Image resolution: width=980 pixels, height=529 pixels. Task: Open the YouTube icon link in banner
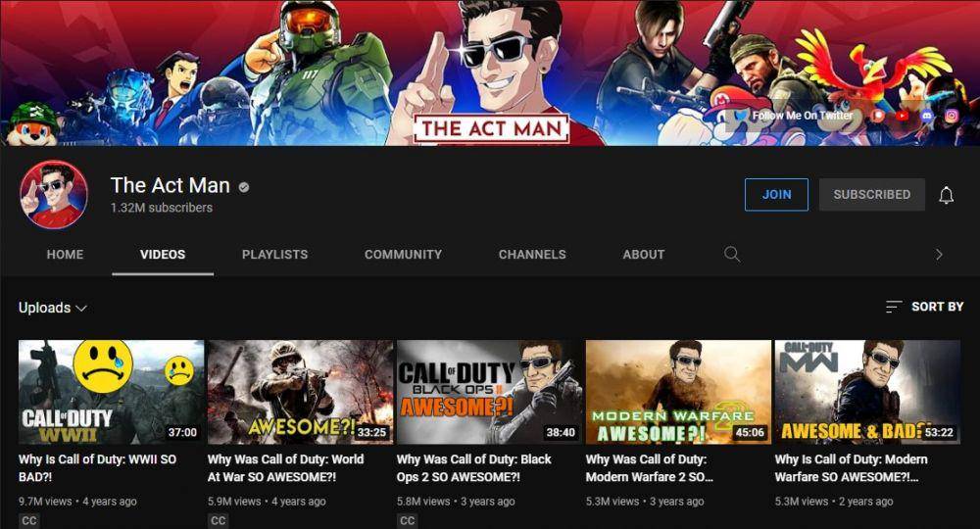coord(903,116)
